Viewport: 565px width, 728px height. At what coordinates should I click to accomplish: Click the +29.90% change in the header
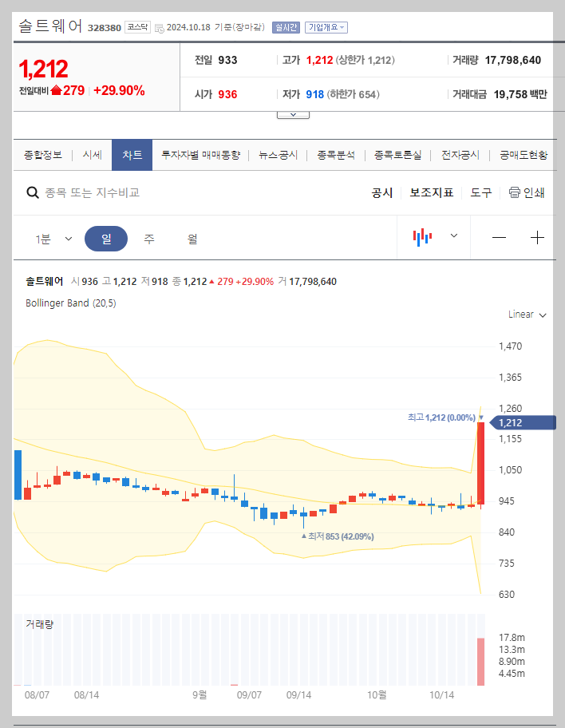[120, 90]
